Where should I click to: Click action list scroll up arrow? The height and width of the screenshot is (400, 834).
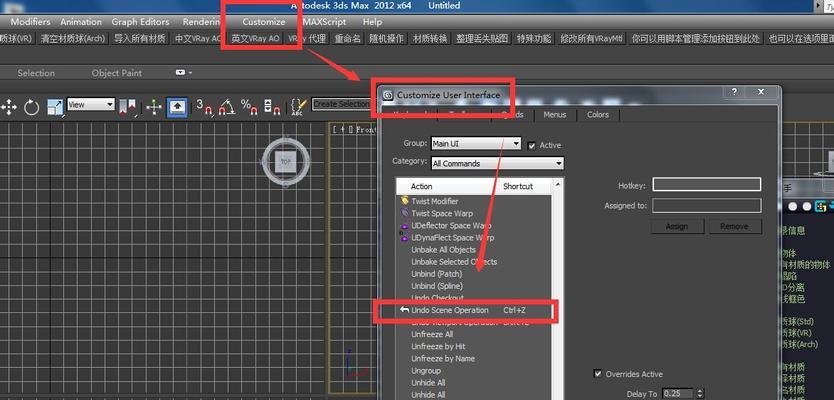558,185
